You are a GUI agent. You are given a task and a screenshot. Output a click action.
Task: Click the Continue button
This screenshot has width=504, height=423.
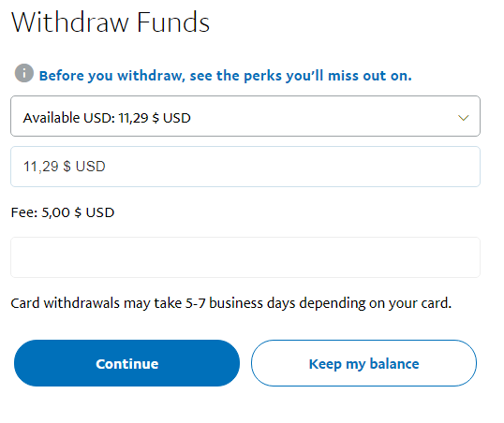[127, 363]
